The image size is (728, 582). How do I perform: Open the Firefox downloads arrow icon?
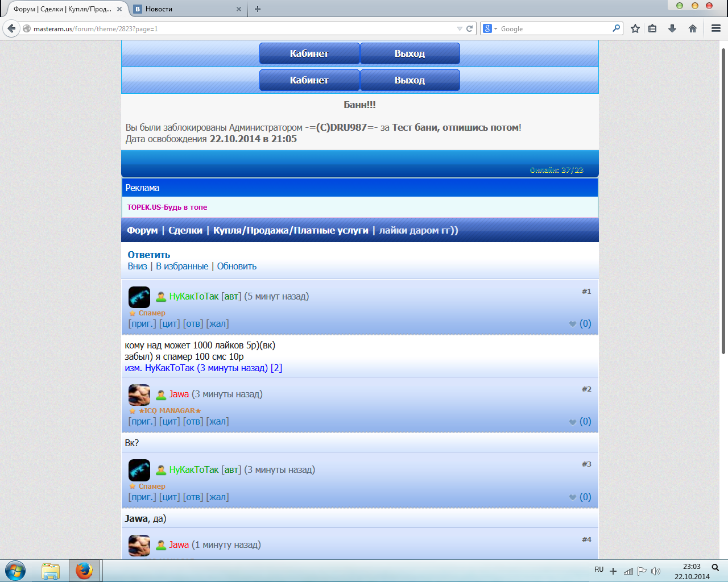(672, 28)
